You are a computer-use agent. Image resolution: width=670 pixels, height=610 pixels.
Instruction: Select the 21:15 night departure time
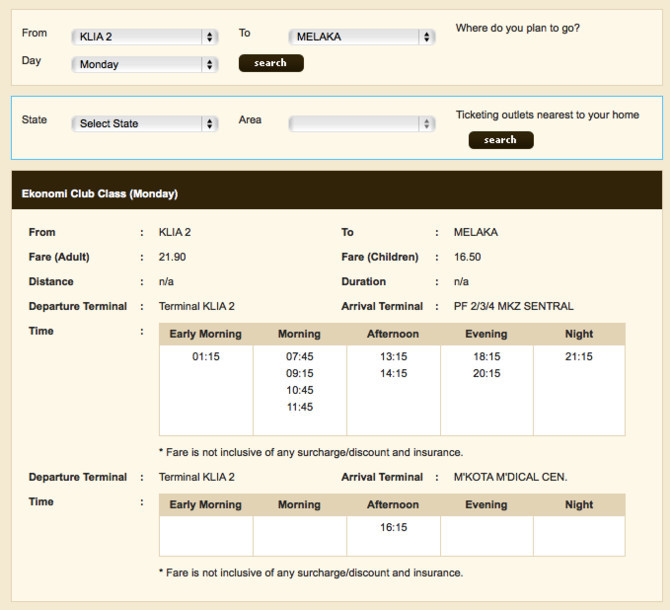579,357
